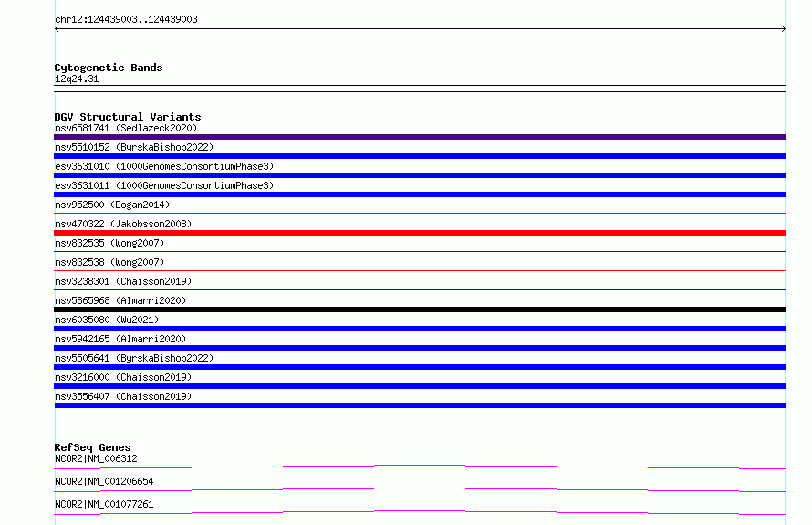This screenshot has width=812, height=525.
Task: Click the magenta line under NCOR2|NM_006312
Action: tap(420, 467)
